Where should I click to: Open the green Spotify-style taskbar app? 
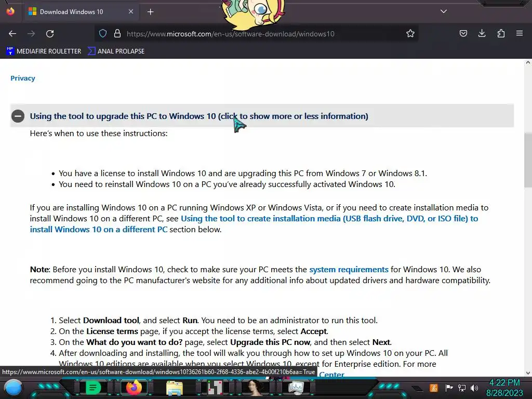[94, 388]
